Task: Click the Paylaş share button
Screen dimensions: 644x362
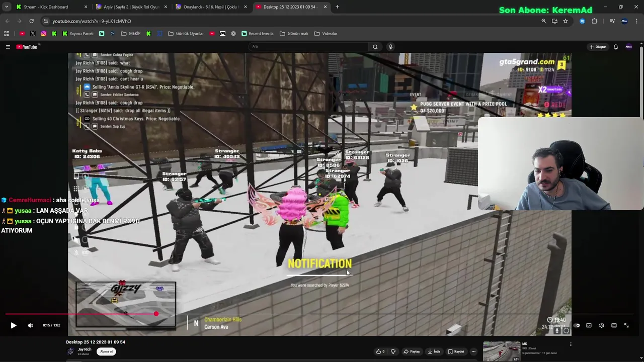Action: pos(413,351)
